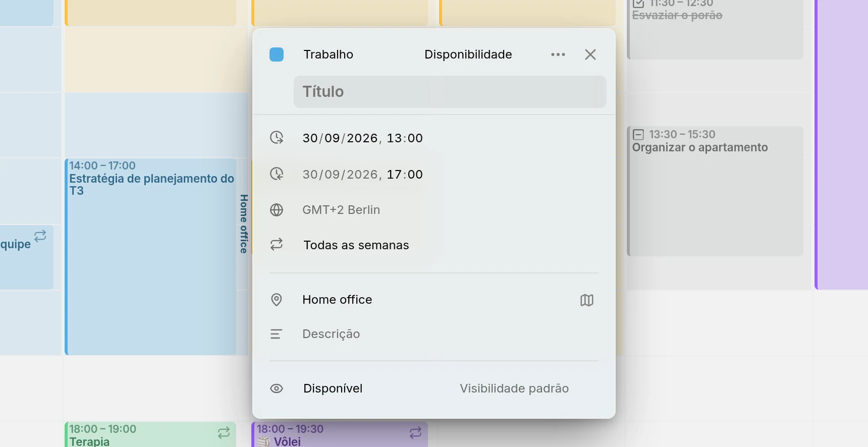
Task: Open the Todas as semanas recurrence dropdown
Action: pyautogui.click(x=356, y=245)
